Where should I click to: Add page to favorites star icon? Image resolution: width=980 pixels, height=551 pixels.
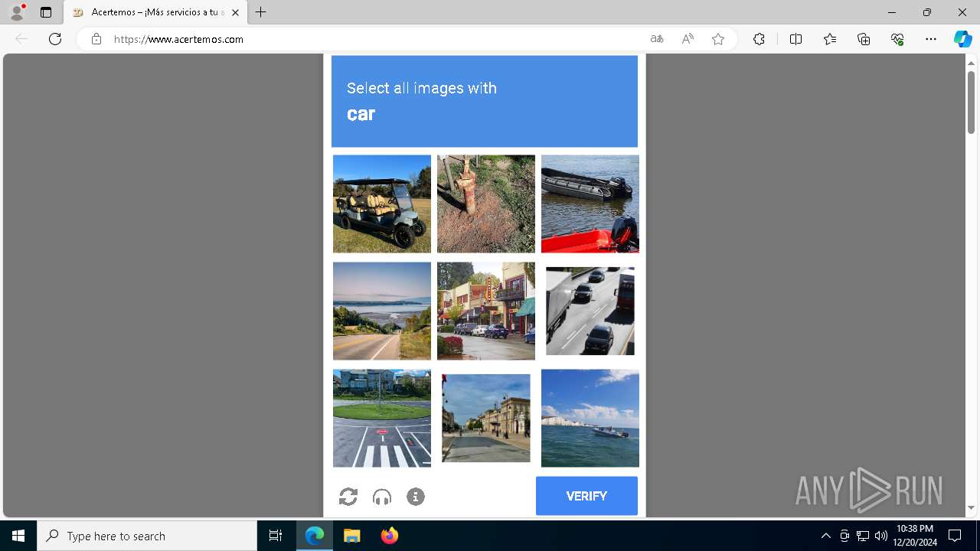pos(718,39)
